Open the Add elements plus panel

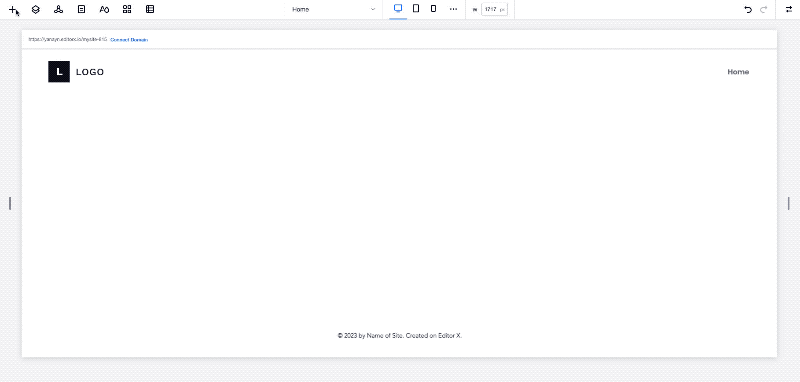(x=13, y=9)
